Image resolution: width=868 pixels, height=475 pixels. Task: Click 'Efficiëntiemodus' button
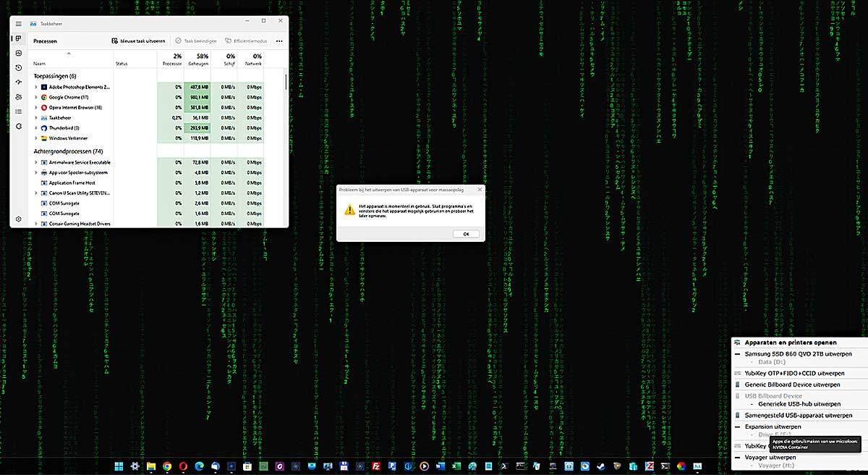tap(246, 41)
